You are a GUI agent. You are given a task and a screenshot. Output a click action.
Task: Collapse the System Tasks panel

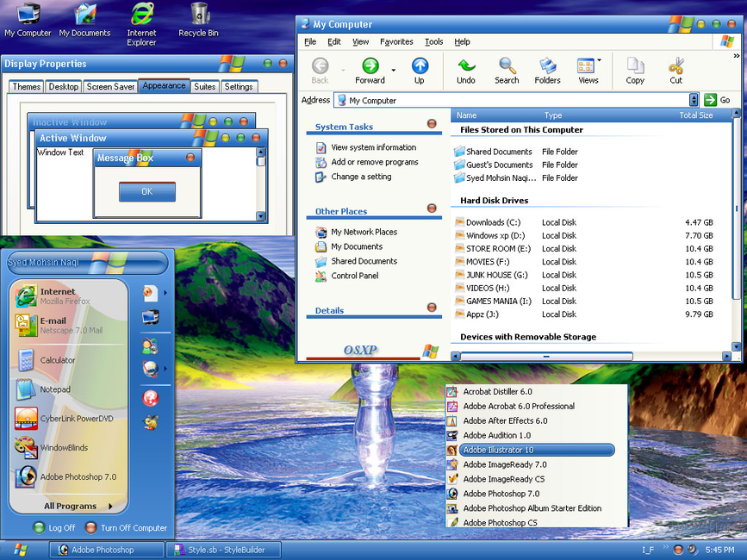click(x=433, y=124)
